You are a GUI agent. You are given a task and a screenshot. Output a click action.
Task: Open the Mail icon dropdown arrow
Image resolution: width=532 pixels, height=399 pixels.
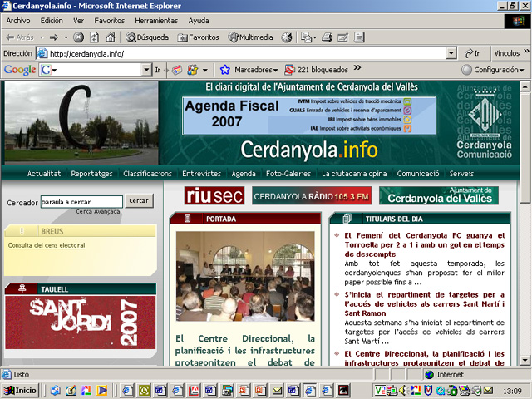point(315,37)
